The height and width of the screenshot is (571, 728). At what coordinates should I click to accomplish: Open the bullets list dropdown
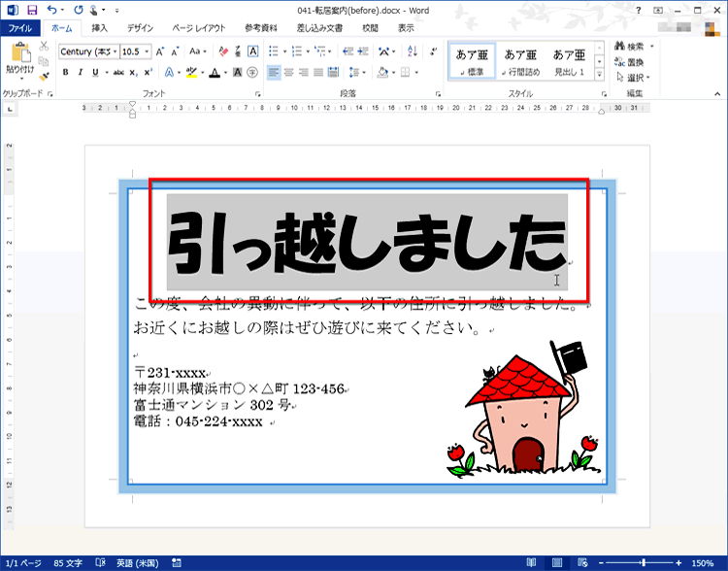tap(284, 51)
